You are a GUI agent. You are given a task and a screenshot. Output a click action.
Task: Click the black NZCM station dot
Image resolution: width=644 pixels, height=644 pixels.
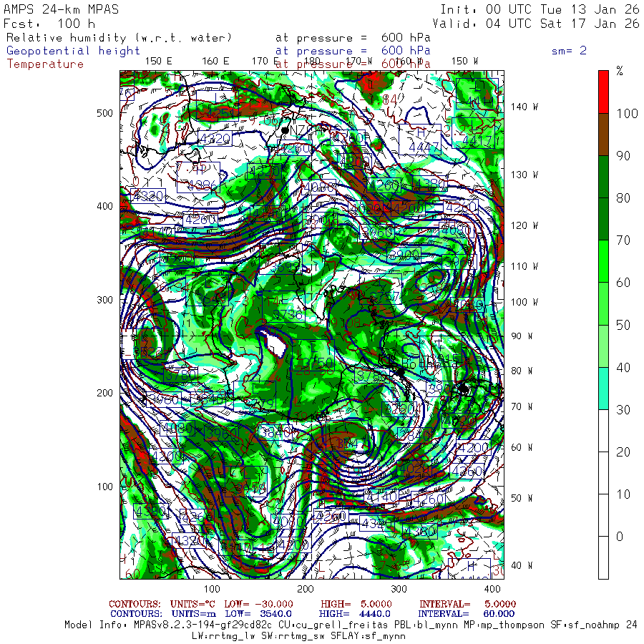[x=286, y=130]
